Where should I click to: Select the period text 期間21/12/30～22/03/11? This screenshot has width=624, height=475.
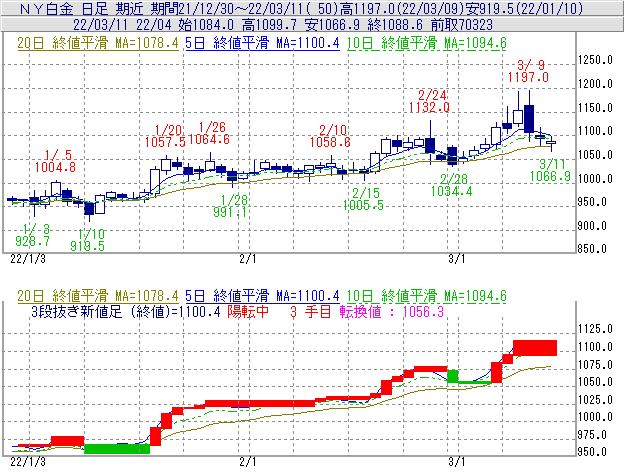pos(243,8)
